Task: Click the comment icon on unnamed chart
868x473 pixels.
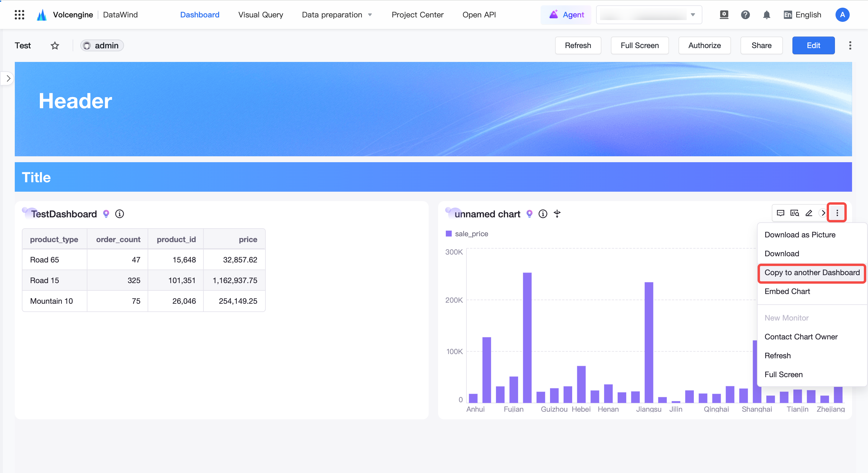Action: click(x=780, y=213)
